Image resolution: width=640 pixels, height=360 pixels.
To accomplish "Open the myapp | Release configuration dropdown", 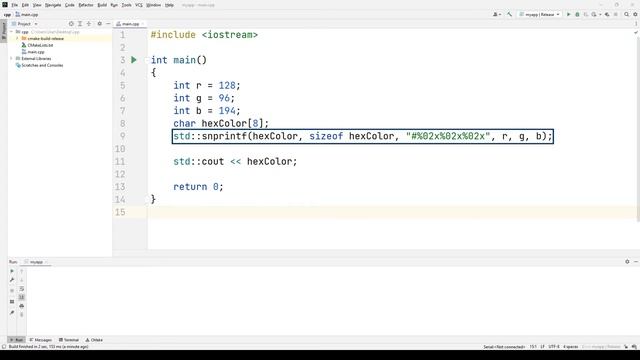I will click(x=539, y=14).
